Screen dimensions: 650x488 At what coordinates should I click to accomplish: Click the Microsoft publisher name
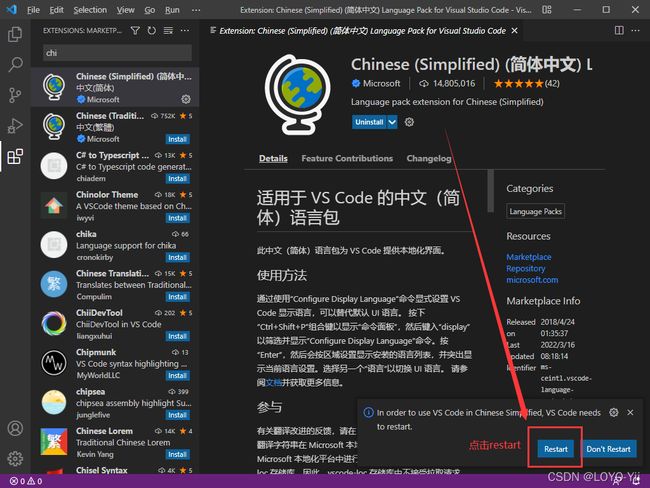pos(381,83)
